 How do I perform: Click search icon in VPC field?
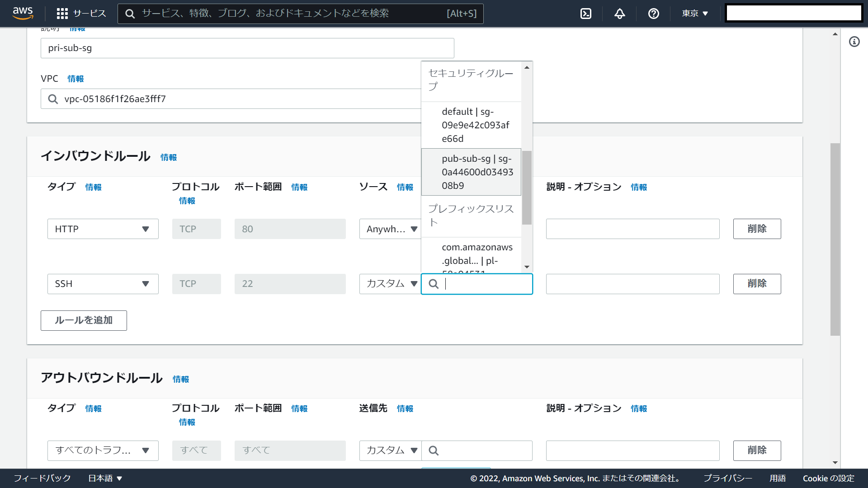[x=53, y=99]
